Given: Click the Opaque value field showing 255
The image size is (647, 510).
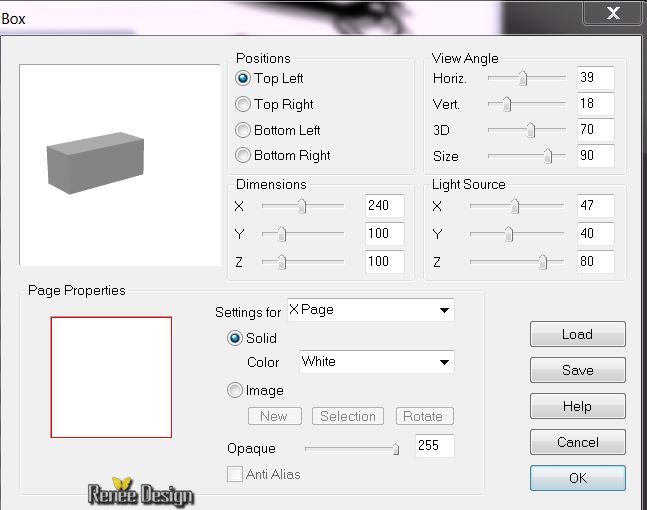Looking at the screenshot, I should (434, 446).
